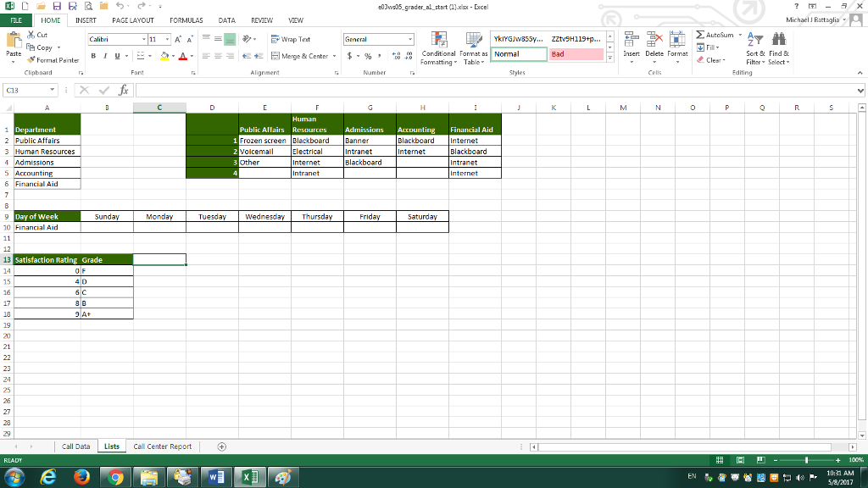Open the Call Center Report sheet tab
The image size is (868, 488).
[163, 446]
